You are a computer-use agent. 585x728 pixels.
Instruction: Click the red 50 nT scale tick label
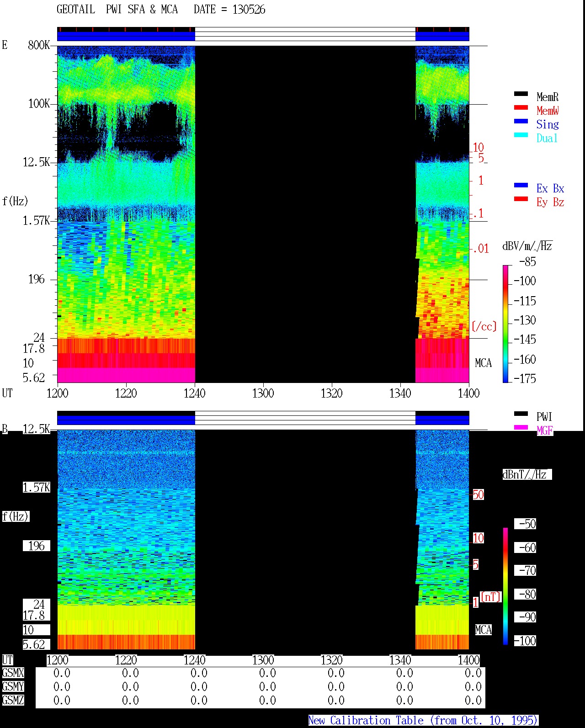pos(478,494)
